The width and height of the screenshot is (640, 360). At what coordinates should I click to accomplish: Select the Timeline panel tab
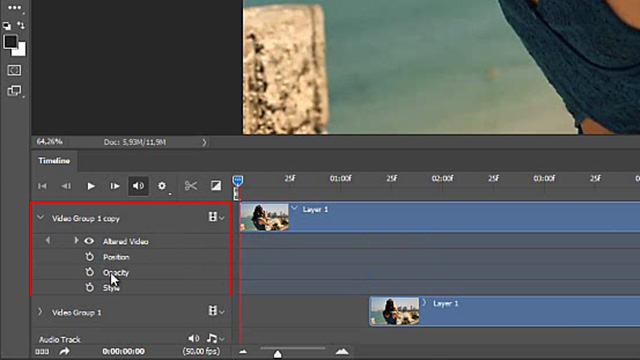54,161
